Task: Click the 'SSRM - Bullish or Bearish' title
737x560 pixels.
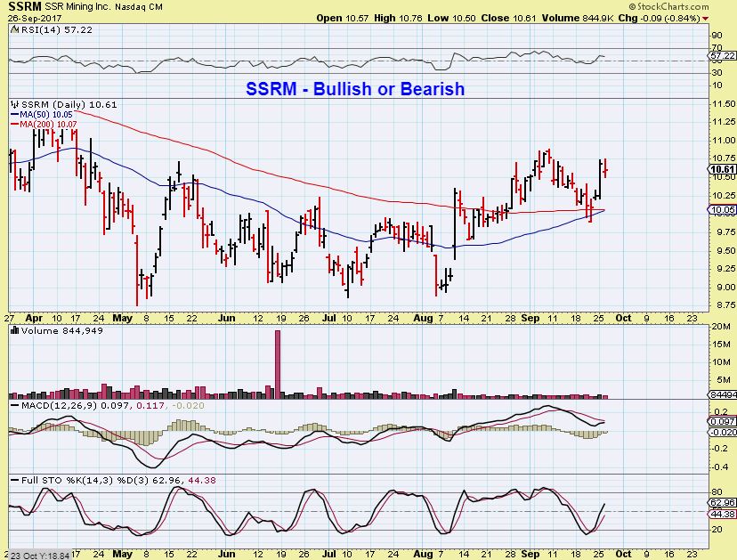Action: pyautogui.click(x=355, y=89)
